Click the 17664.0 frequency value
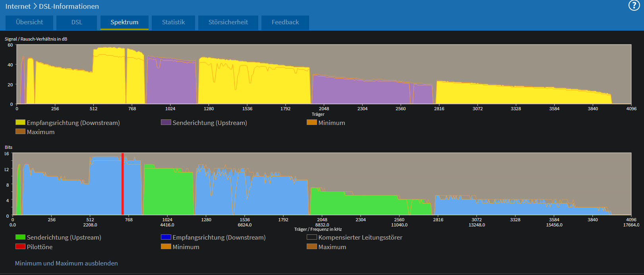 pyautogui.click(x=631, y=225)
